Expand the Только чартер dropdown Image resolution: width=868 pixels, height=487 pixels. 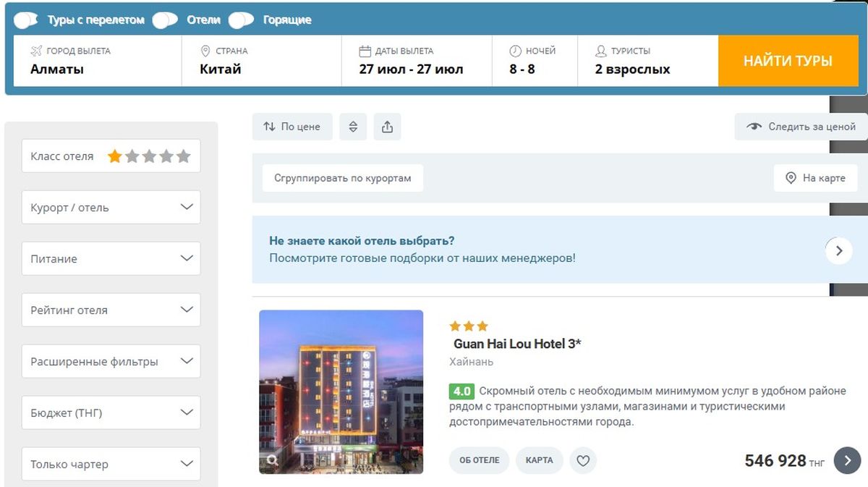tap(111, 464)
